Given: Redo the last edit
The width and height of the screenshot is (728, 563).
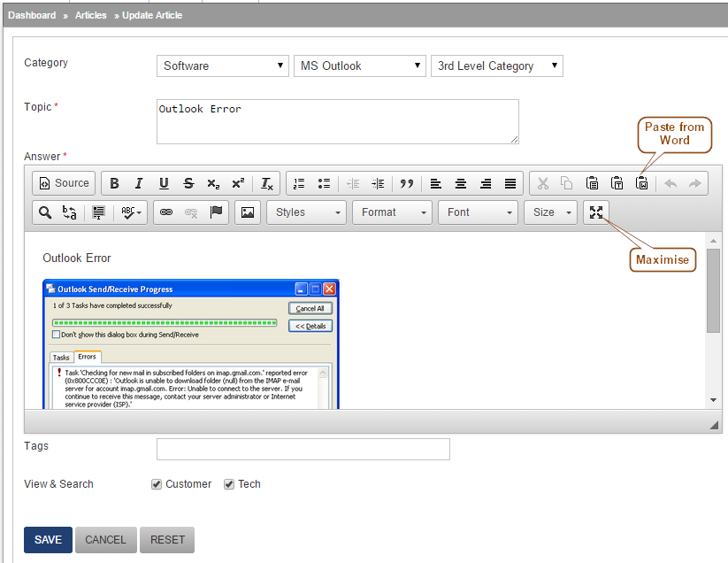Looking at the screenshot, I should coord(695,183).
